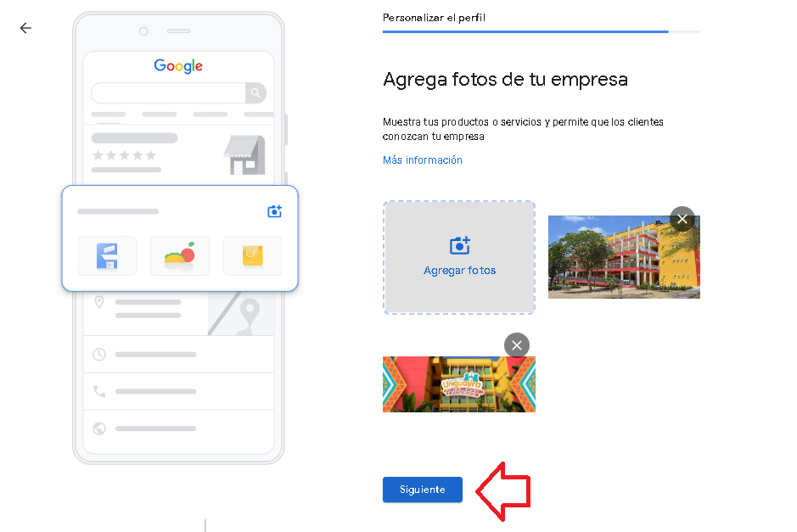The width and height of the screenshot is (797, 532).
Task: Click the taco and apple food tile
Action: click(180, 255)
